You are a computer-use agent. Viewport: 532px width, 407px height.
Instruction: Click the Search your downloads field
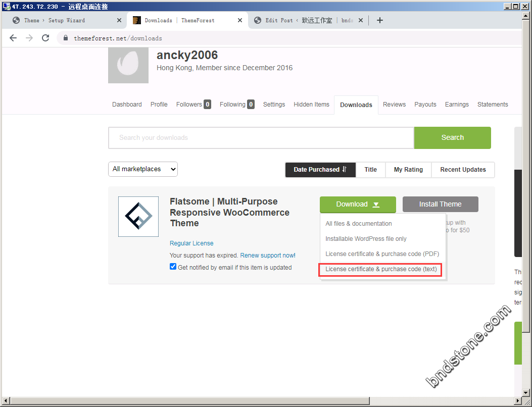pyautogui.click(x=261, y=138)
